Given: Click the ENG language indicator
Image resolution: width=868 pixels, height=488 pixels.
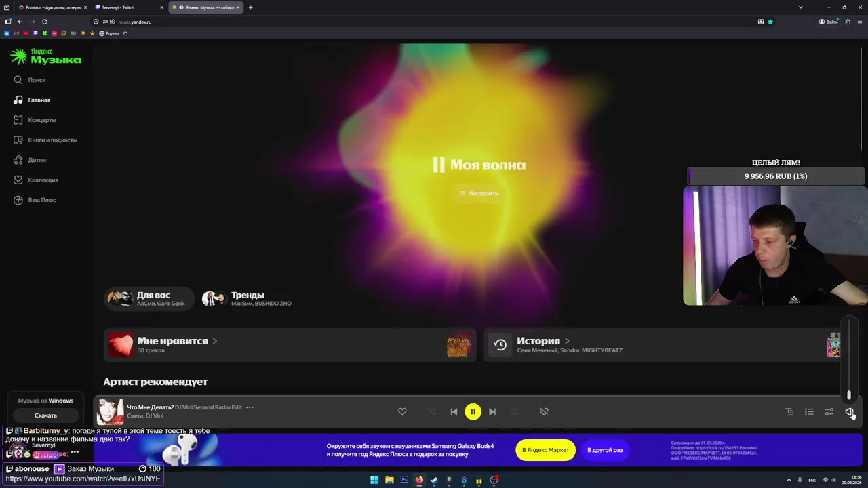Looking at the screenshot, I should pos(812,480).
